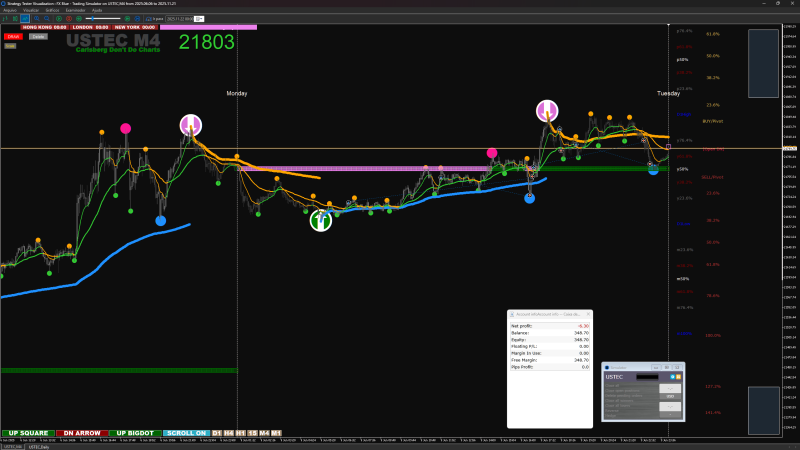Toggle the SCROLL ON button
The height and width of the screenshot is (450, 800).
point(186,433)
